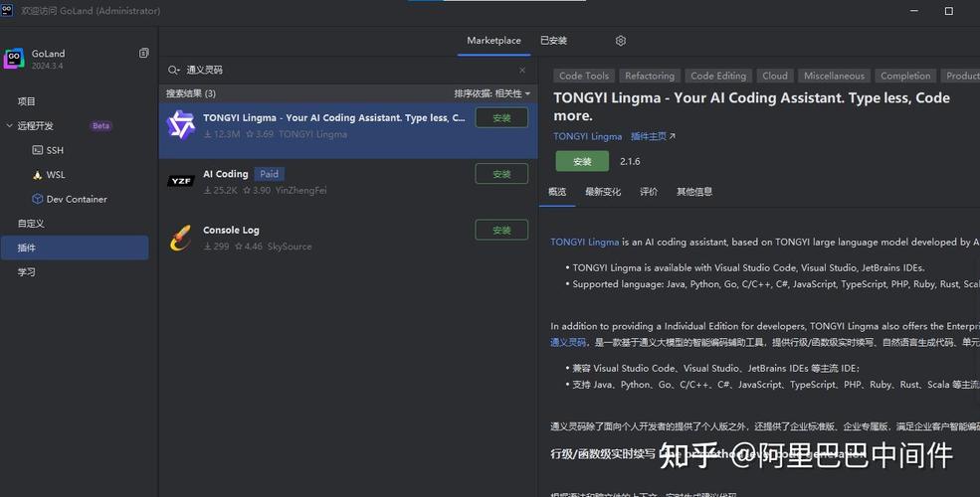Select Dev Container in sidebar
This screenshot has width=980, height=497.
pyautogui.click(x=77, y=199)
